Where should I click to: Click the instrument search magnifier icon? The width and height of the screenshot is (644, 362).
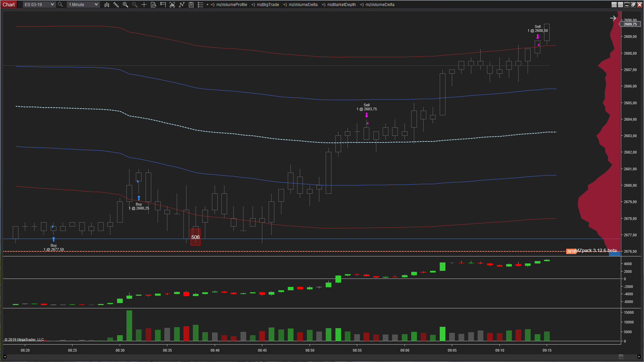tap(60, 5)
